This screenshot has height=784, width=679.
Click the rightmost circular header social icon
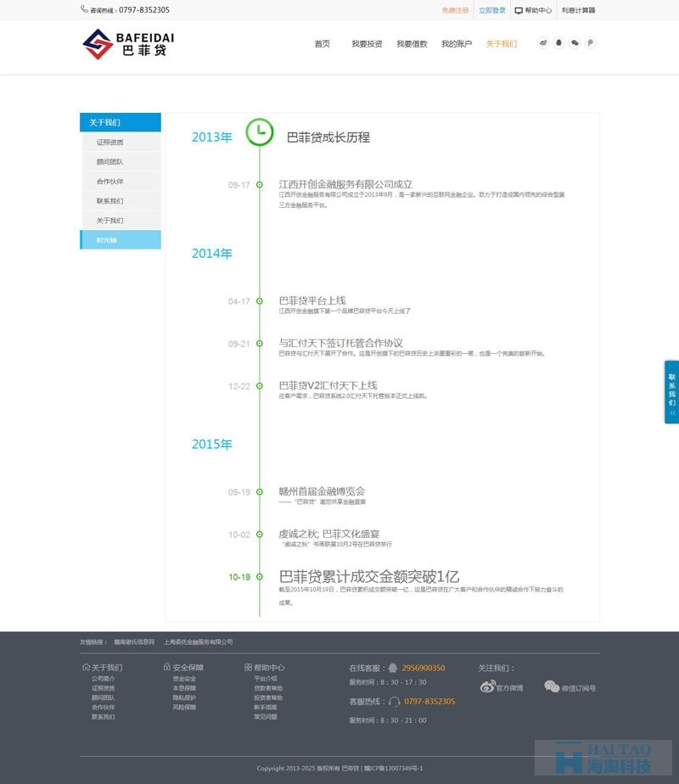click(x=591, y=43)
